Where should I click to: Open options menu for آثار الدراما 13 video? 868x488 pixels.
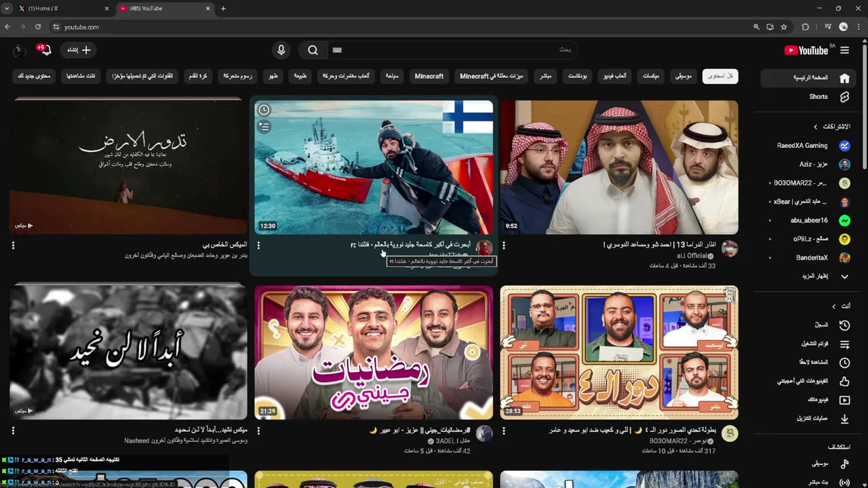504,245
